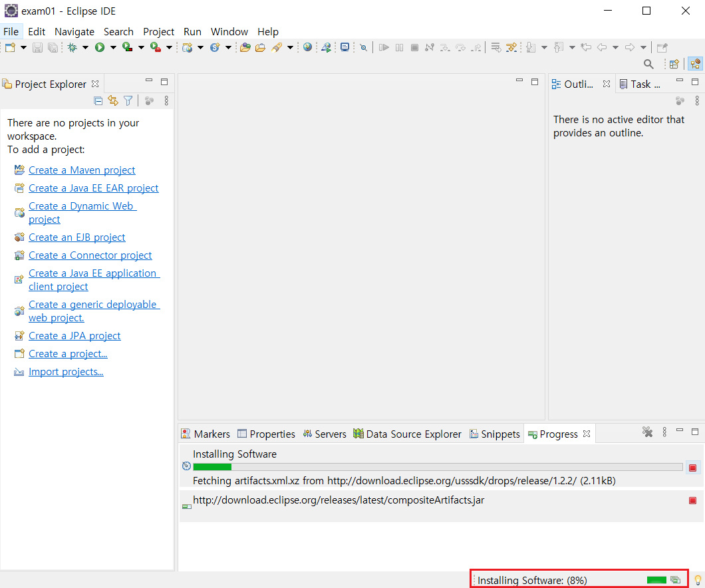Click Create a Dynamic Web project link
This screenshot has height=588, width=705.
82,213
